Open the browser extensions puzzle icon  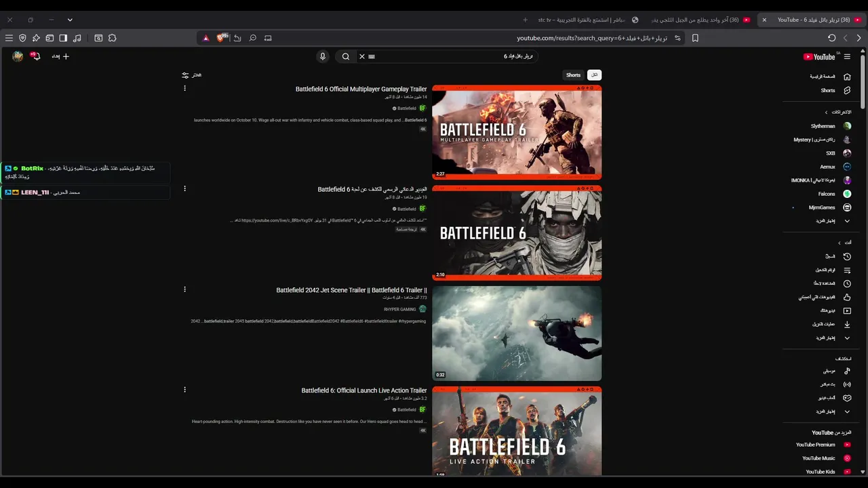click(113, 38)
